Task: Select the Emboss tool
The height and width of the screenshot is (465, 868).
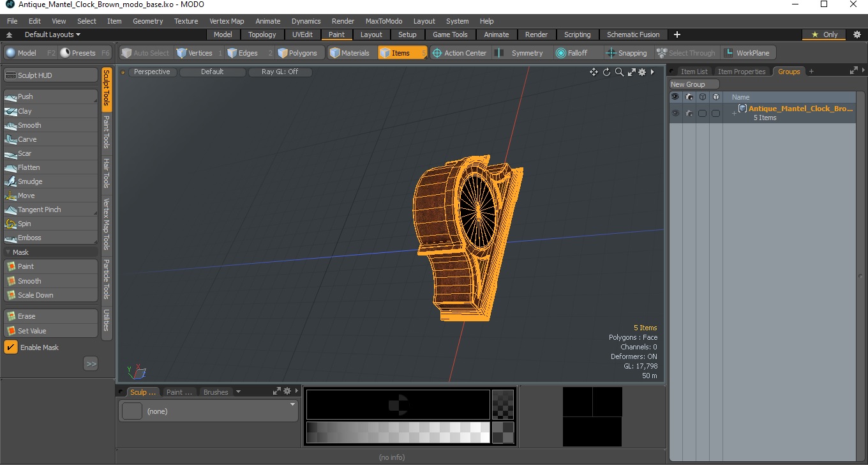Action: tap(50, 238)
